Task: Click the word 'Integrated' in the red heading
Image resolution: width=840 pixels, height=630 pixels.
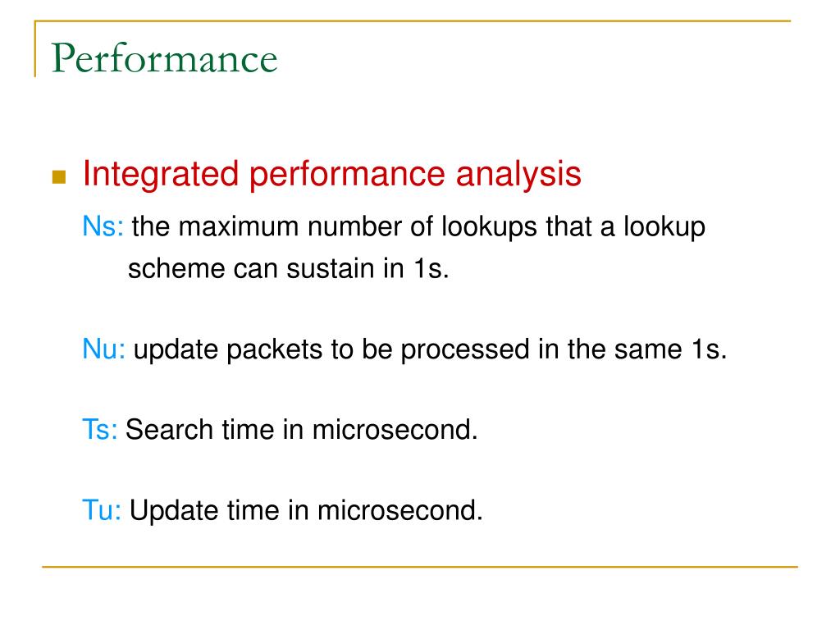Action: [x=161, y=175]
